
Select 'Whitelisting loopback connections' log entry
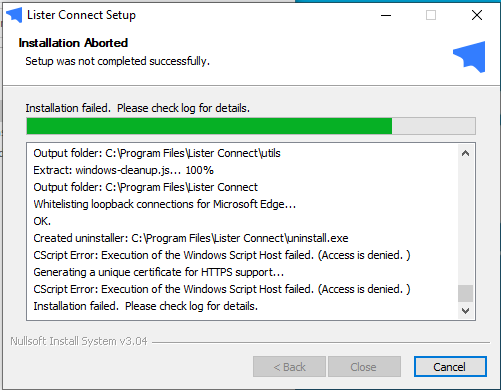[165, 204]
